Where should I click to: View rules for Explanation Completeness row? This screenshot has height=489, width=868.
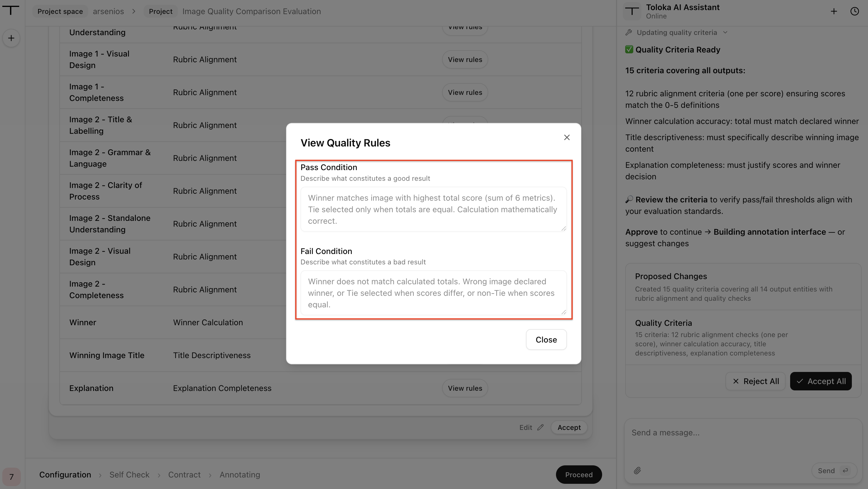coord(465,388)
